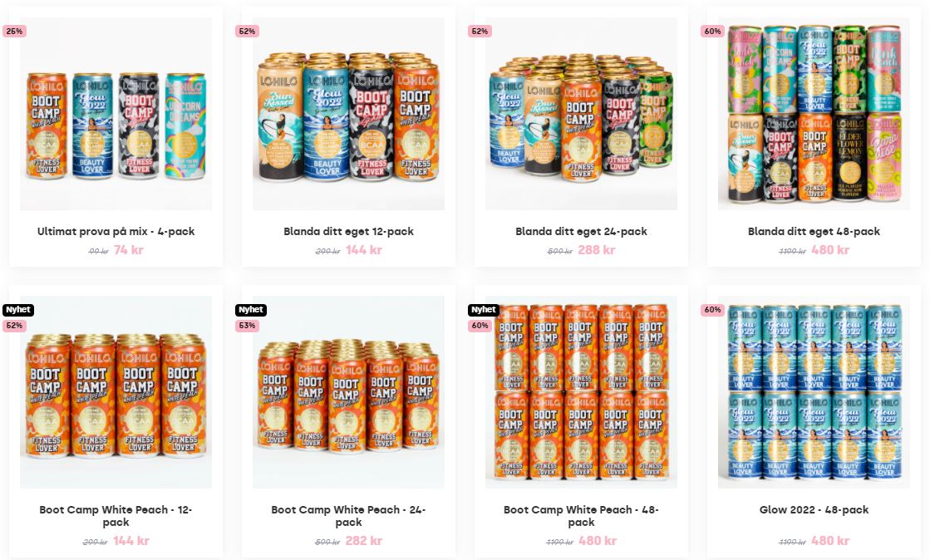
Task: Click the Boot Camp White Peach - 24-pack title
Action: coord(348,515)
